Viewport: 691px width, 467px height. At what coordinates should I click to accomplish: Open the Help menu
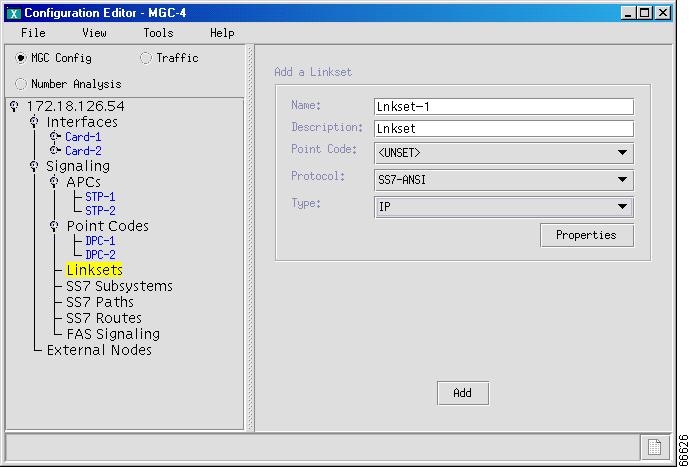[x=222, y=33]
